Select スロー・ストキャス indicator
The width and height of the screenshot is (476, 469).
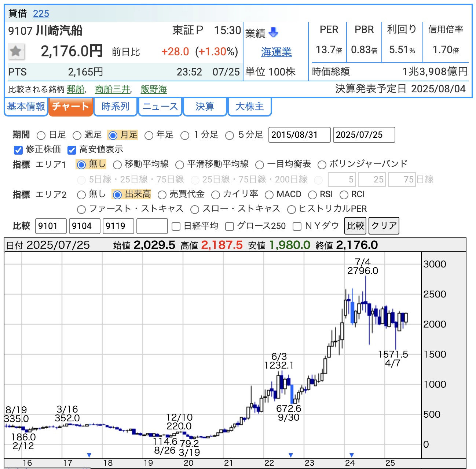[195, 210]
